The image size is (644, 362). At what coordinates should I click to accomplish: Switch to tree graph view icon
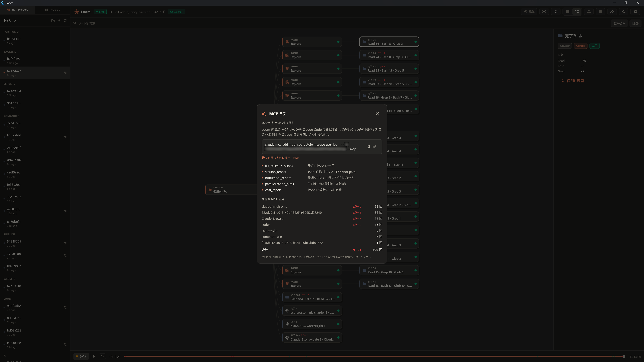tap(577, 12)
